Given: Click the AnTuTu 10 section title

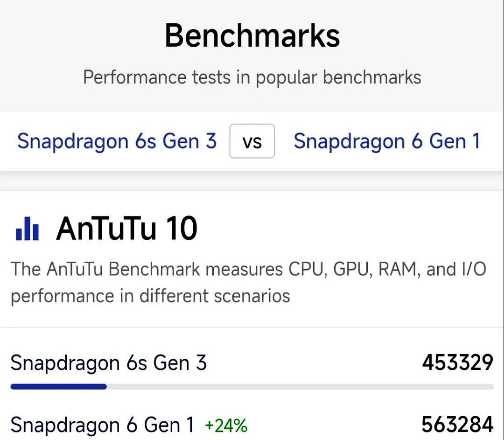Looking at the screenshot, I should click(127, 229).
